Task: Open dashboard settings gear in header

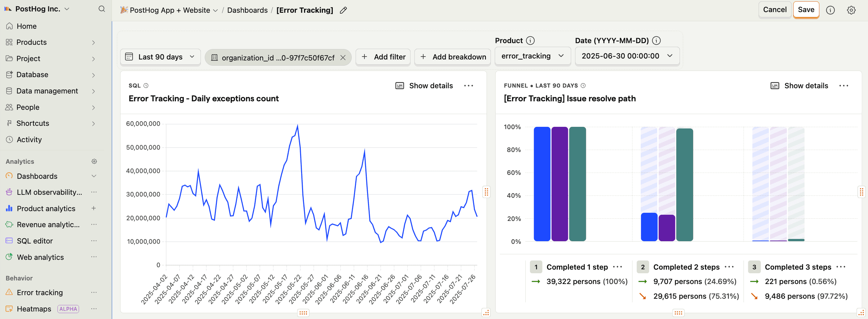Action: tap(851, 10)
